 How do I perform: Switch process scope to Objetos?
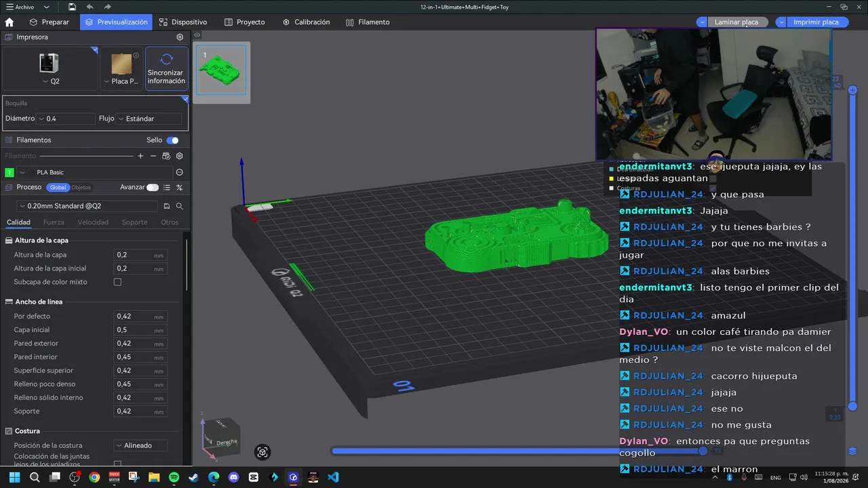tap(81, 187)
